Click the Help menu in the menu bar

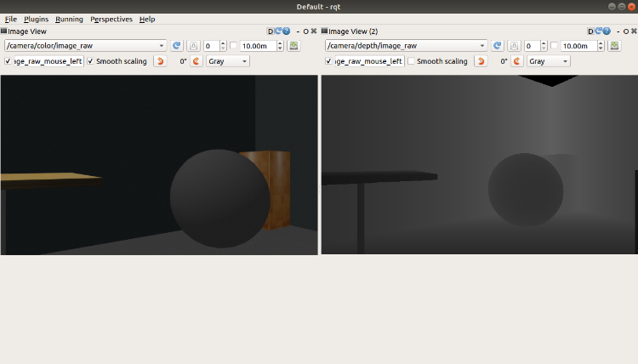click(x=147, y=19)
